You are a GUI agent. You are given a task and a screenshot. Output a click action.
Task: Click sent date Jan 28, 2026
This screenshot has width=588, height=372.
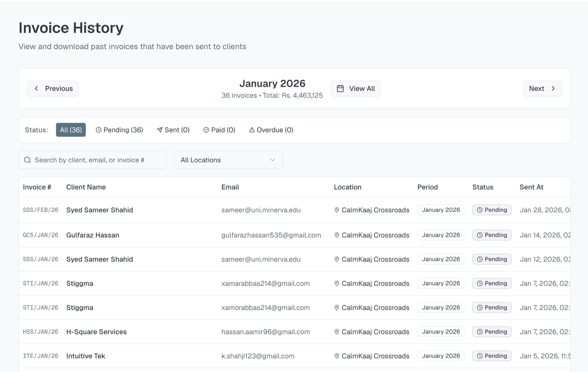tap(545, 210)
